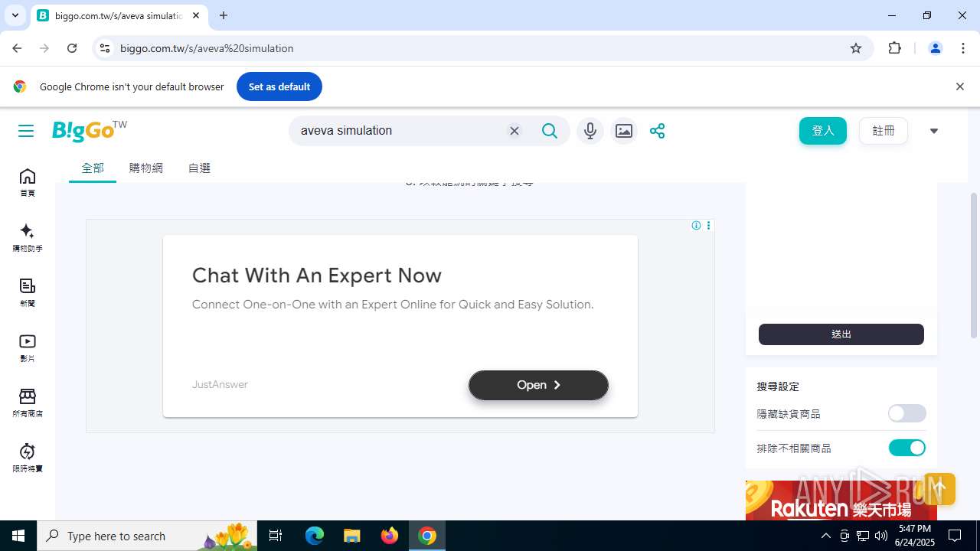Click the ad info icon
Image resolution: width=980 pixels, height=551 pixels.
tap(696, 225)
